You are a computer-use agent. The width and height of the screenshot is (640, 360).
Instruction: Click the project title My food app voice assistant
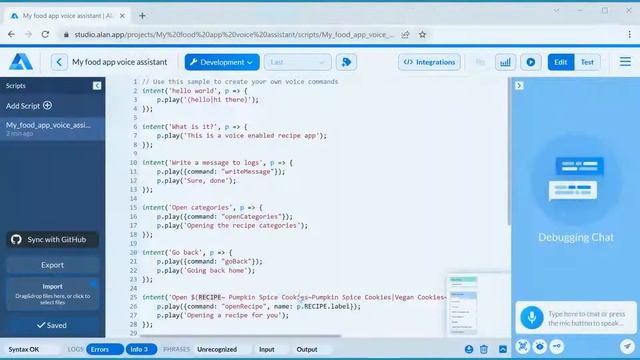coord(119,62)
